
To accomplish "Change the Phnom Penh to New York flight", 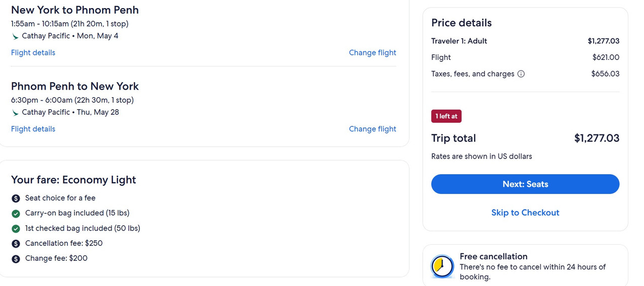I will coord(372,129).
